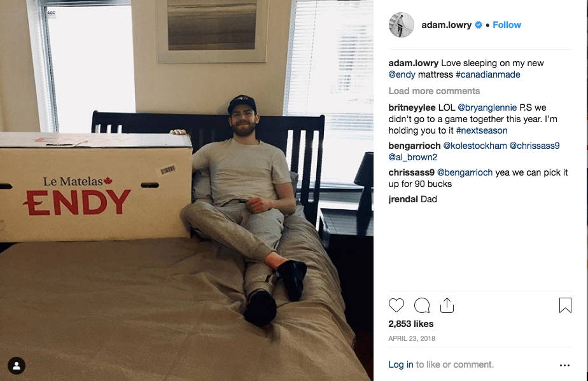Save the post with the bookmark icon
The image size is (588, 381).
pos(565,305)
